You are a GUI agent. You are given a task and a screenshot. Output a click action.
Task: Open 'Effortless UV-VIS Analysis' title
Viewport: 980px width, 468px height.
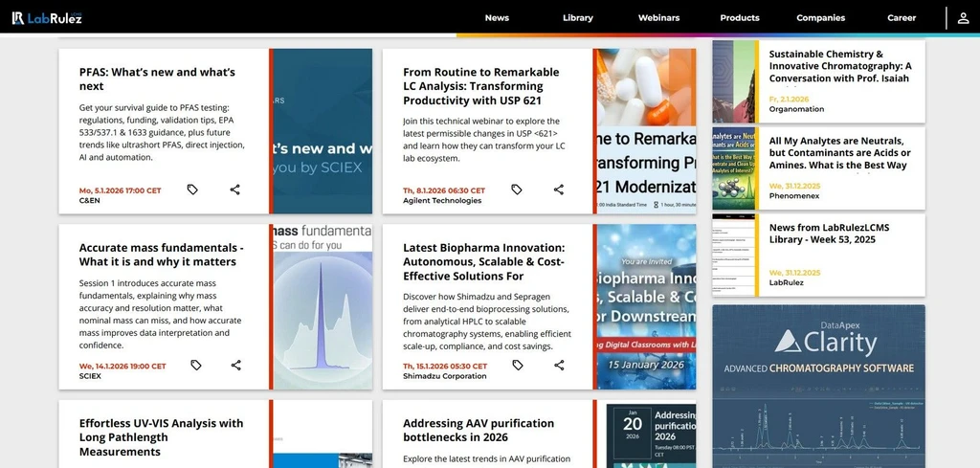tap(161, 437)
